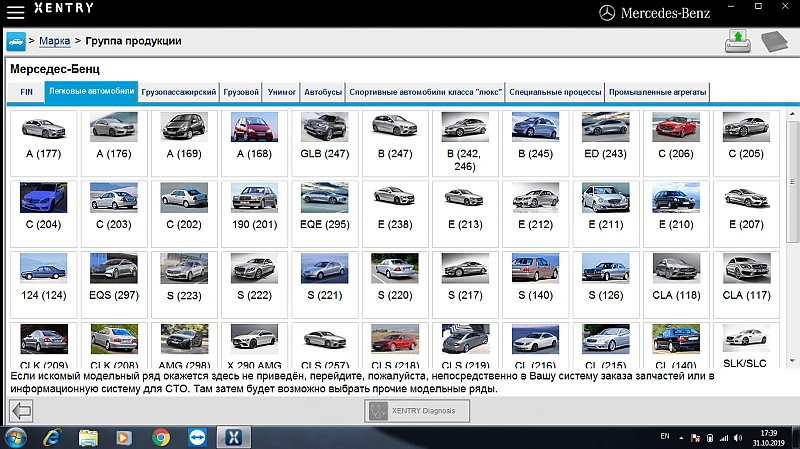Select the GLB (247) model
The image size is (800, 449).
[324, 143]
